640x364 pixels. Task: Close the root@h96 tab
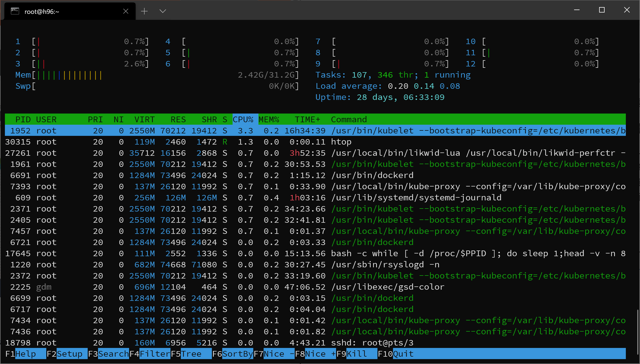click(126, 11)
